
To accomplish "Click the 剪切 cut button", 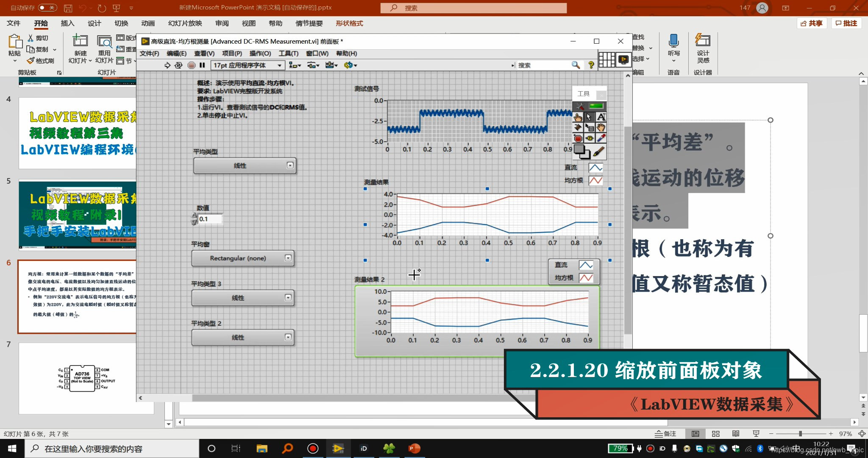I will [38, 38].
